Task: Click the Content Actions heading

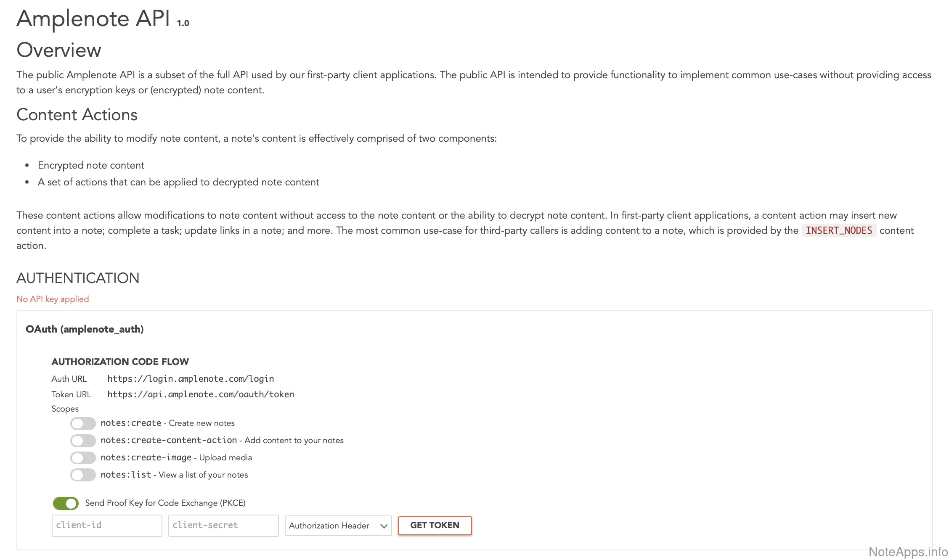Action: tap(77, 115)
